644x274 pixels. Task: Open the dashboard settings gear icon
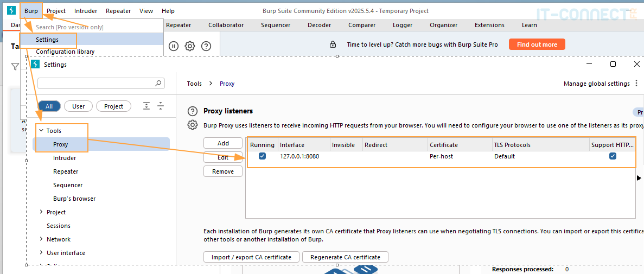click(190, 46)
